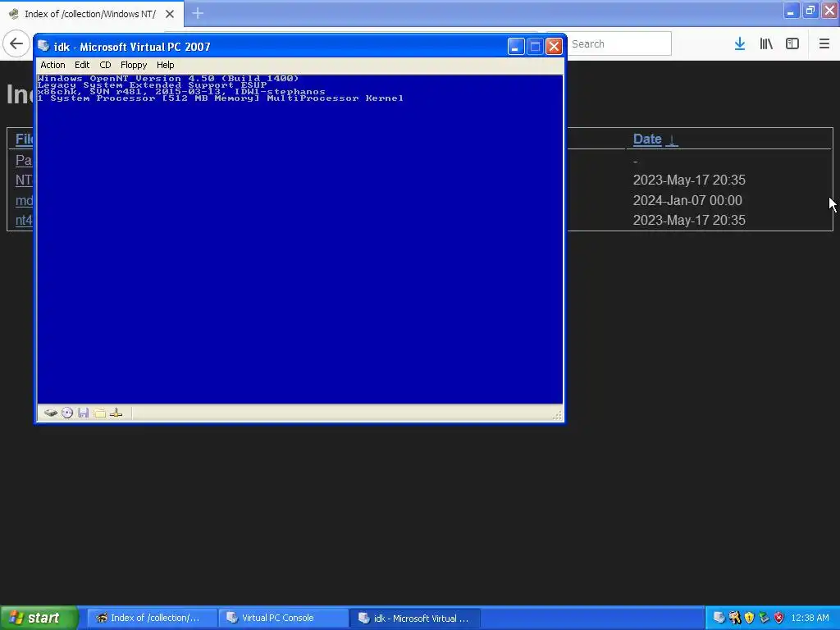Click the nt4 file link in browser listing
This screenshot has height=630, width=840.
click(24, 220)
